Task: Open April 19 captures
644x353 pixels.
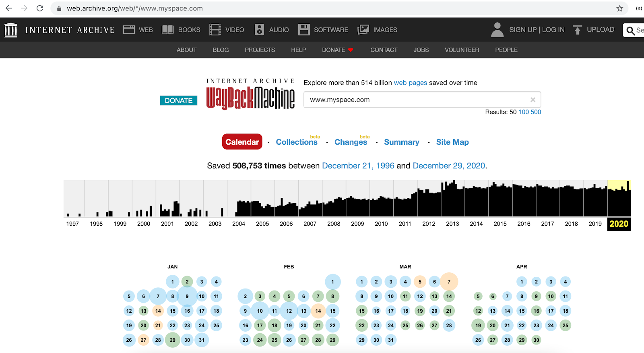Action: point(478,325)
